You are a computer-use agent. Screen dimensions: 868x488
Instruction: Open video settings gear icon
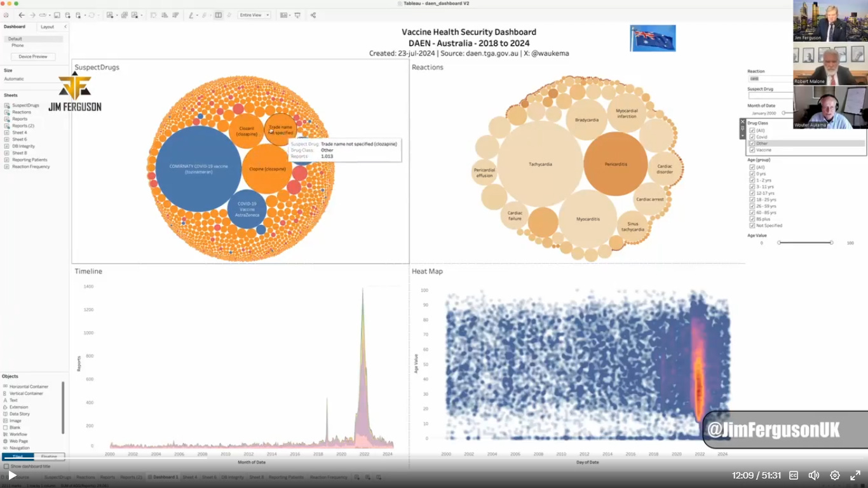[835, 475]
